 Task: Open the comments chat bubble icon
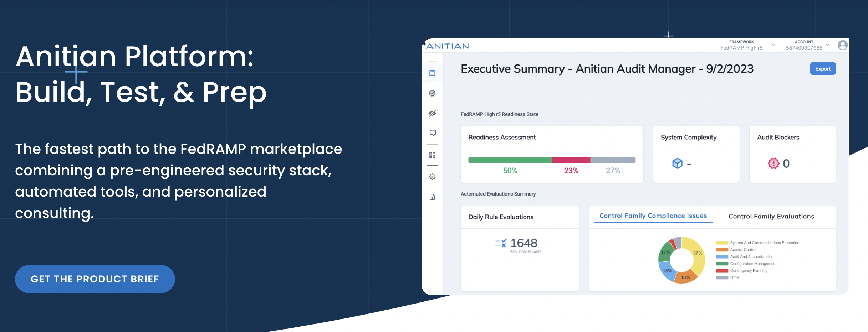click(x=433, y=133)
